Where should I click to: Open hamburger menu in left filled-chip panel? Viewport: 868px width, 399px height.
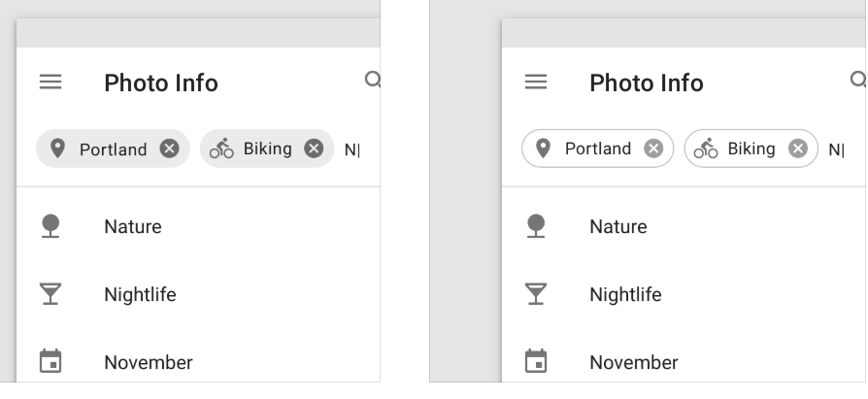pos(50,82)
